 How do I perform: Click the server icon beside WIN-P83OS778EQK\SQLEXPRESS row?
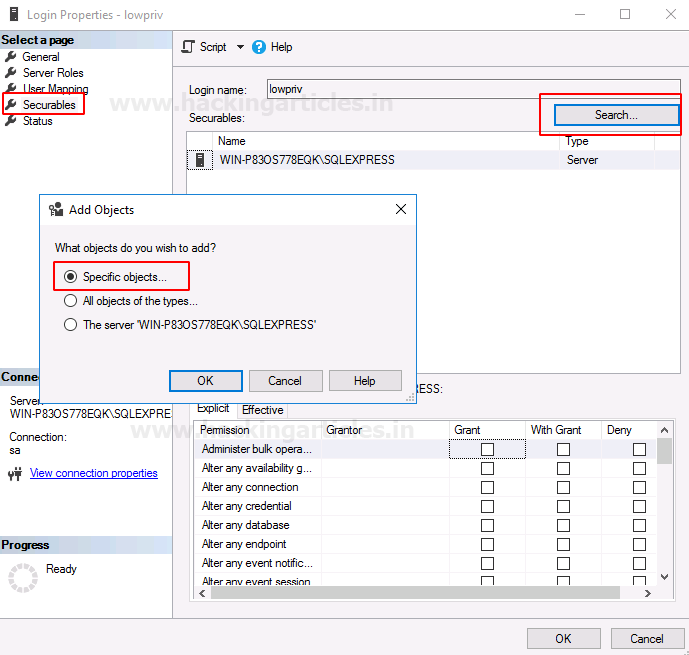pyautogui.click(x=200, y=160)
